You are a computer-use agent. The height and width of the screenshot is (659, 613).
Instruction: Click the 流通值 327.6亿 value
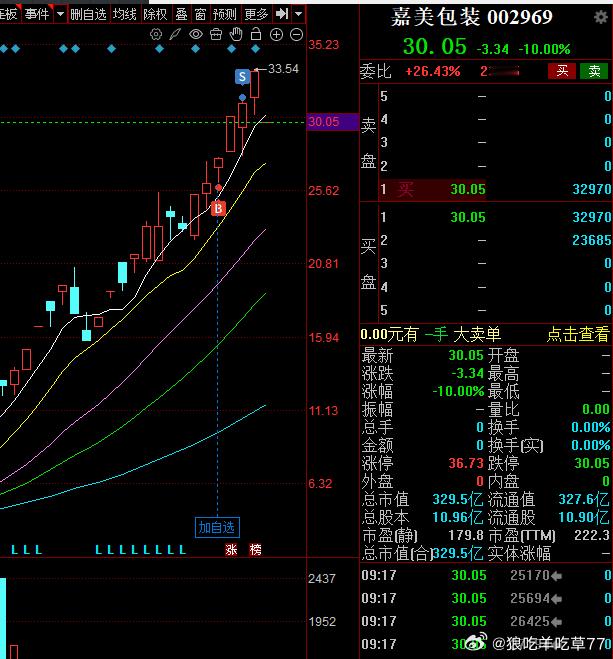tap(584, 499)
